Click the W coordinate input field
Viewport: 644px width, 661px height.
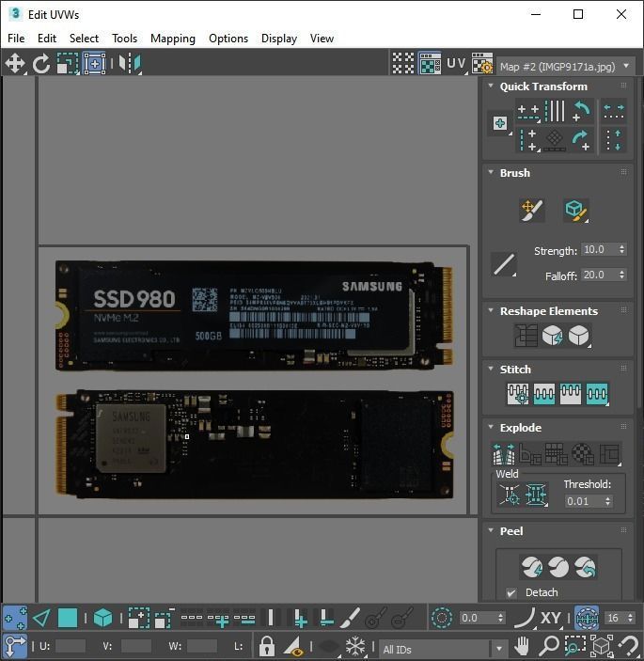(x=202, y=646)
